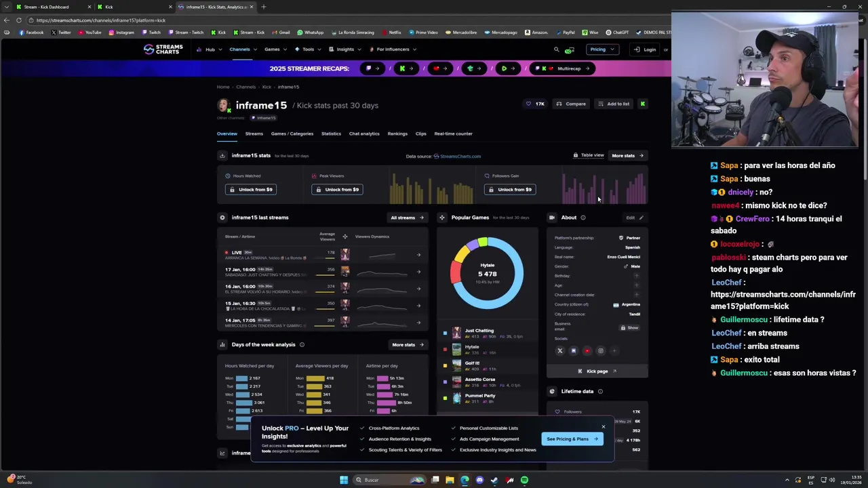Click the plus icon beside Channel creation date
Screen dimensions: 868x488
coord(637,295)
